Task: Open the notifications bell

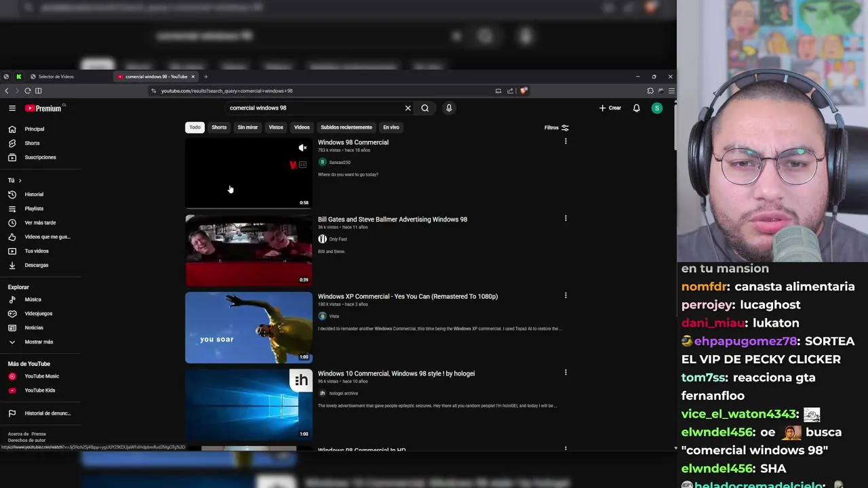Action: coord(636,108)
